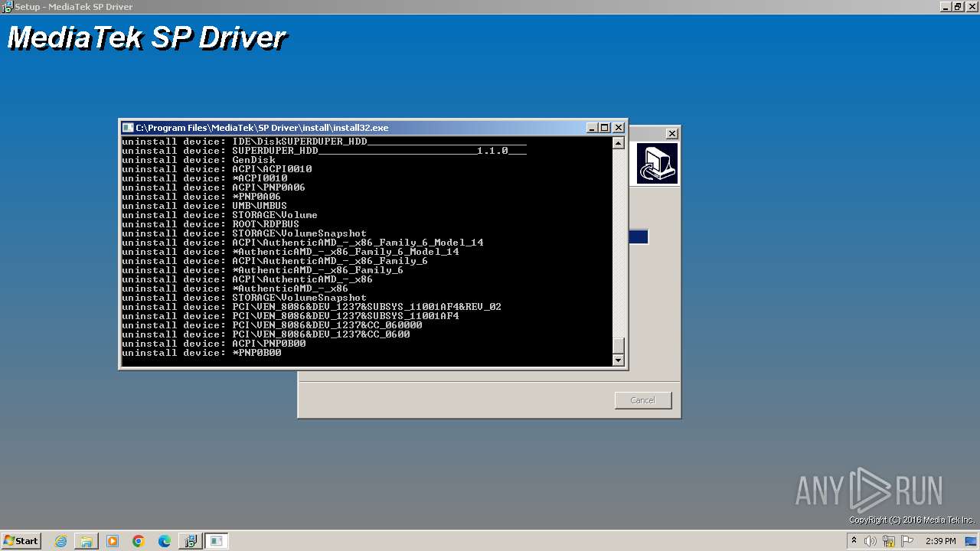Show hidden tray icons arrow

click(854, 541)
